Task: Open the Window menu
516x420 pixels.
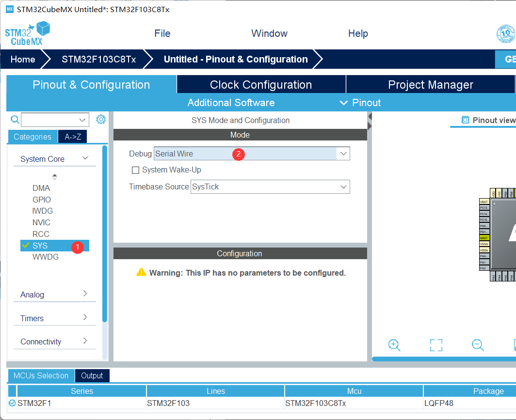Action: coord(269,33)
